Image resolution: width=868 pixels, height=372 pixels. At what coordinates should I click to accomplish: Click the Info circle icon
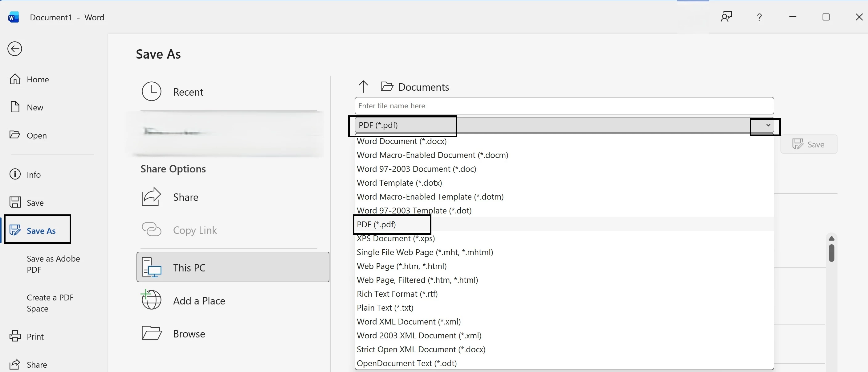click(15, 174)
